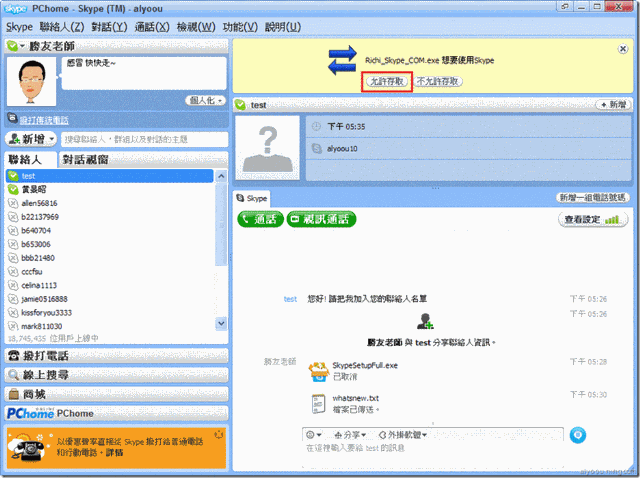Screen dimensions: 640x478
Task: Open the 新增 contact dropdown button
Action: (x=31, y=139)
